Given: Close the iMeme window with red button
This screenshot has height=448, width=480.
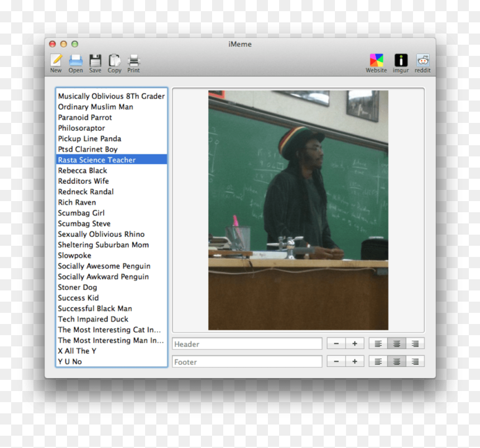Looking at the screenshot, I should pos(52,44).
